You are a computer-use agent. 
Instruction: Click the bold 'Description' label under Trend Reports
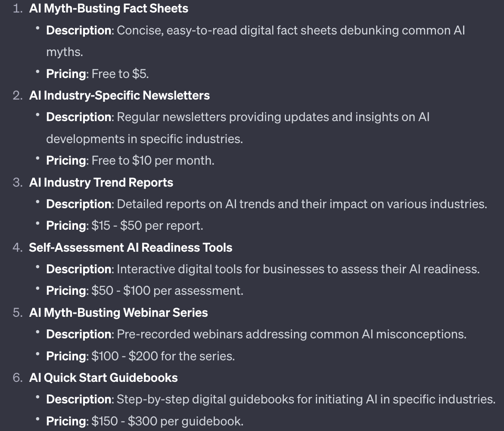point(78,204)
